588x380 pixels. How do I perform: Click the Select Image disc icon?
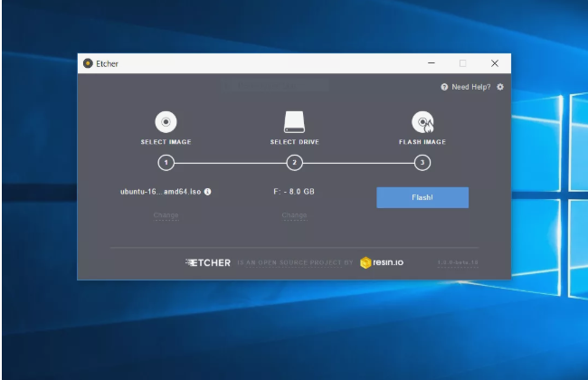pyautogui.click(x=166, y=122)
